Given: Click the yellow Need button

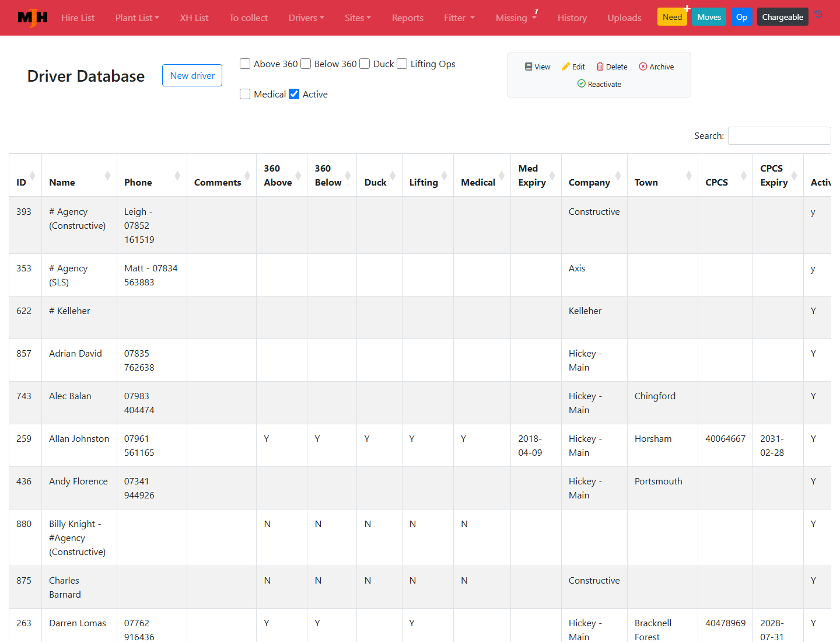Looking at the screenshot, I should (672, 17).
